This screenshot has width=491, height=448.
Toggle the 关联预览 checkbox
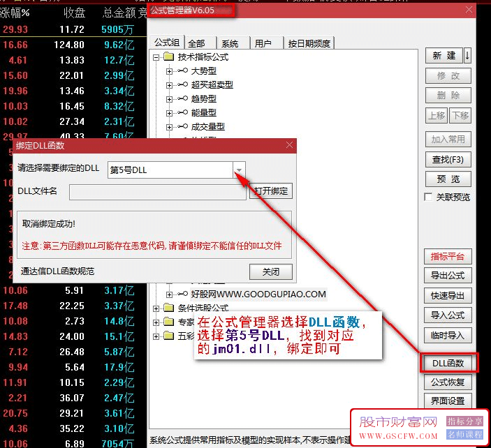[x=428, y=197]
